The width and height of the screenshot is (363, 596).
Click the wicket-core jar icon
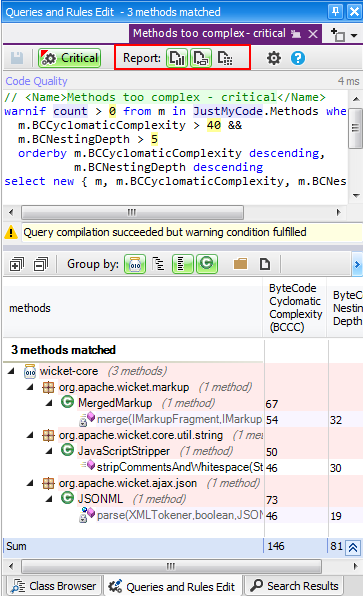[30, 371]
